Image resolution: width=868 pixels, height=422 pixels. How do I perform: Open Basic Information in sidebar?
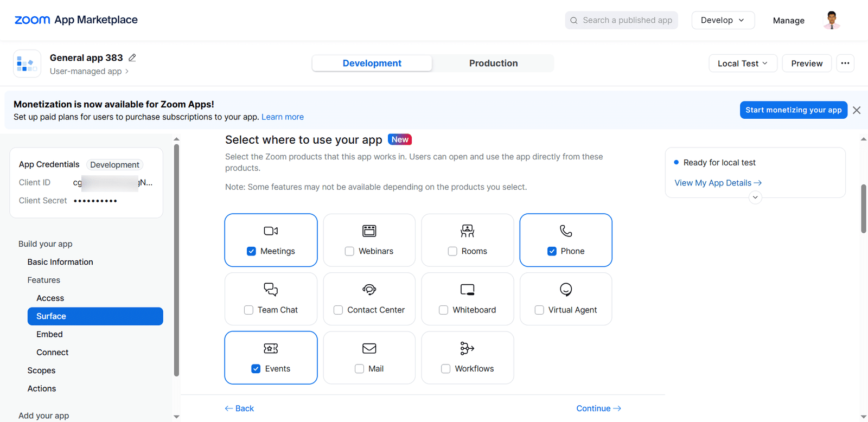[60, 262]
